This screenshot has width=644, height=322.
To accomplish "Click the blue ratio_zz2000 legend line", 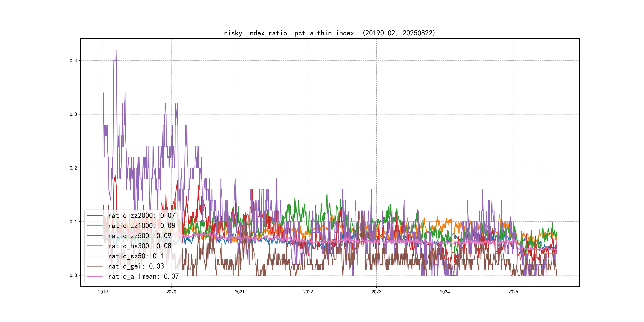I will click(x=94, y=215).
